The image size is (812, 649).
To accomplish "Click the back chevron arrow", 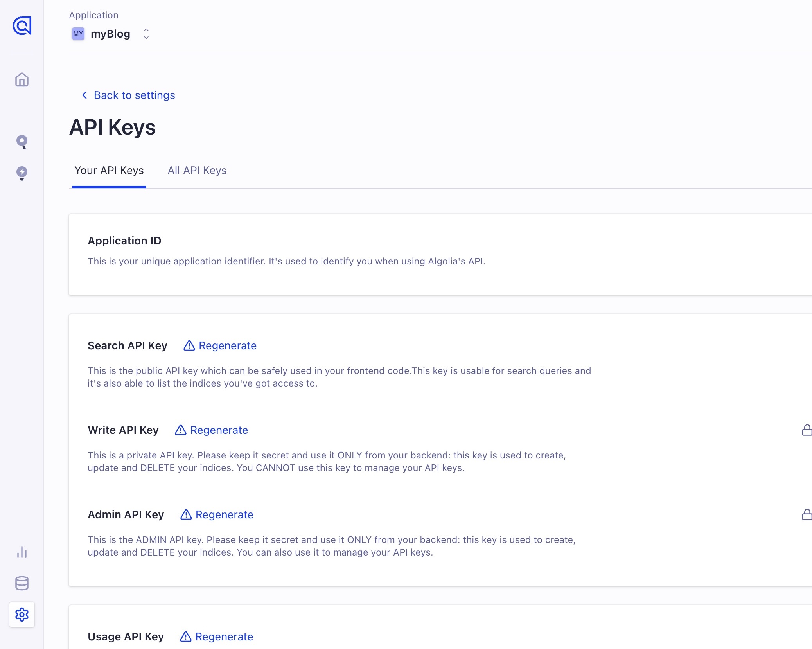I will [84, 95].
